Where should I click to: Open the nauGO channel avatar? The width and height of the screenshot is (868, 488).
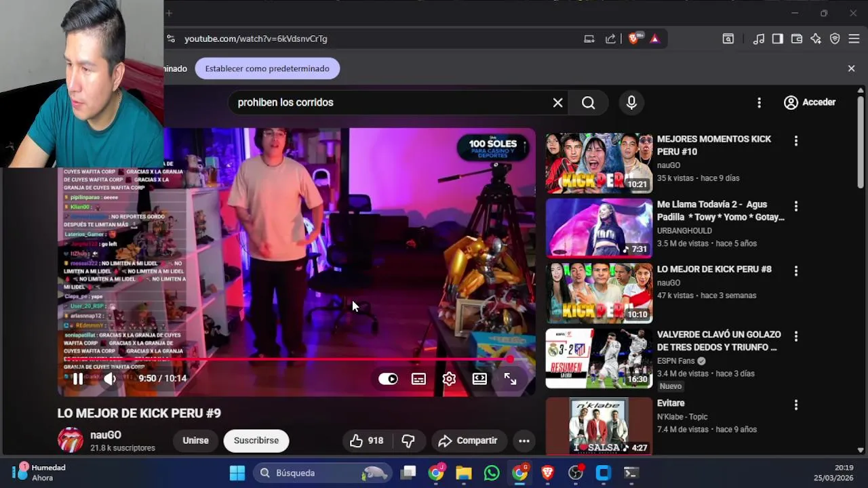[71, 441]
